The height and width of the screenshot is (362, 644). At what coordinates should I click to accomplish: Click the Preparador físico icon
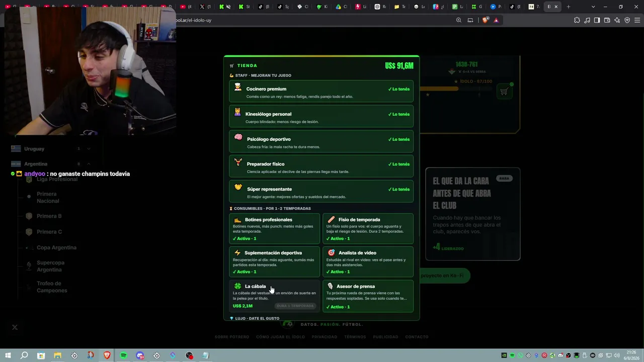[238, 162]
